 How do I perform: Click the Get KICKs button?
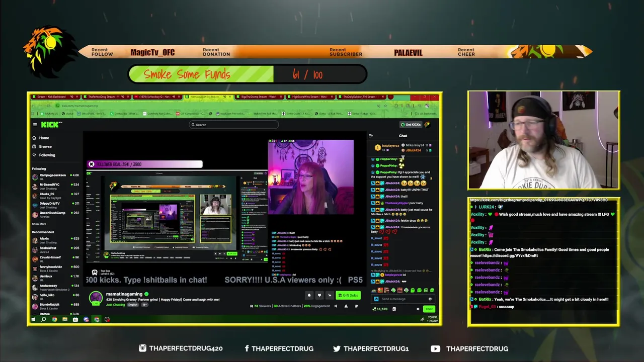411,125
